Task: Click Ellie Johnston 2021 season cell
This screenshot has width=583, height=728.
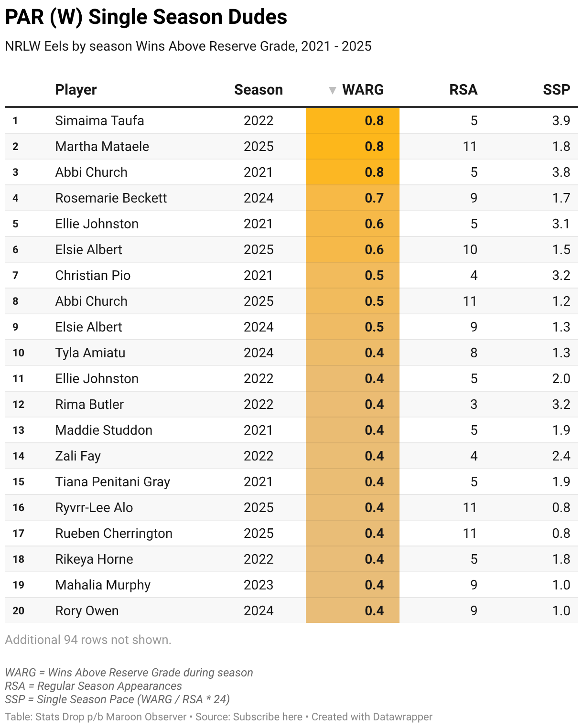Action: (x=258, y=224)
